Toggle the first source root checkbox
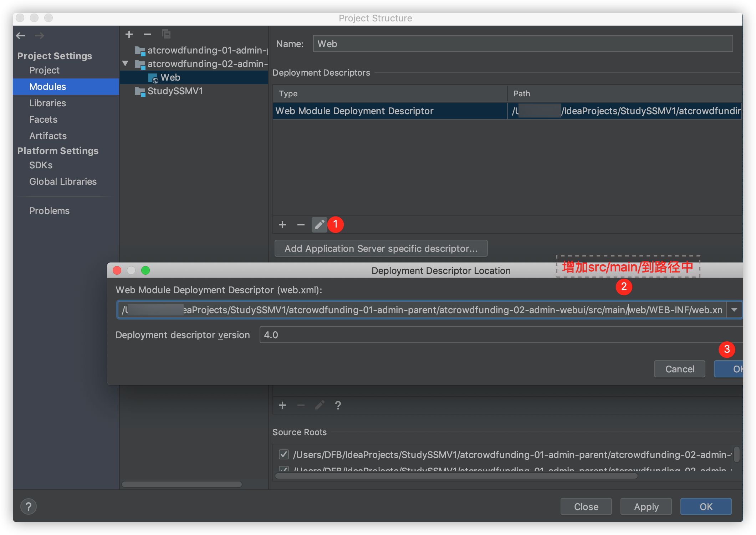Image resolution: width=756 pixels, height=535 pixels. coord(284,454)
